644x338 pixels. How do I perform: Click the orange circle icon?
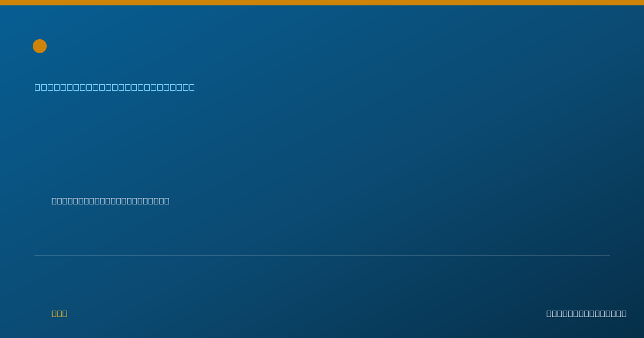pos(40,46)
